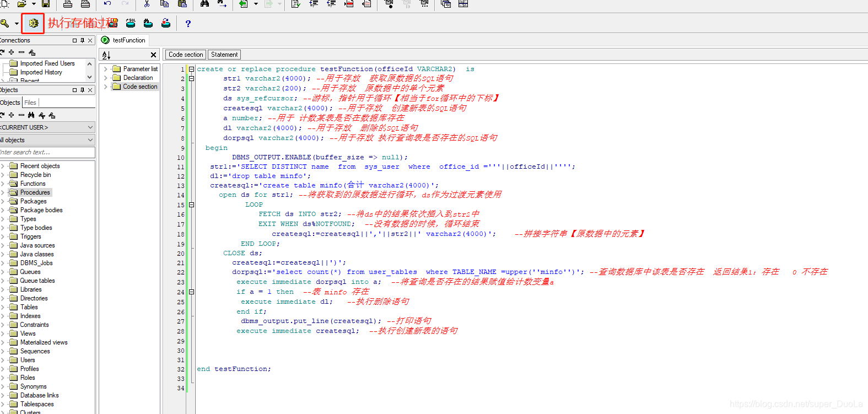Image resolution: width=868 pixels, height=414 pixels.
Task: Click the A-Z sort icon in the code contents panel
Action: tap(106, 55)
